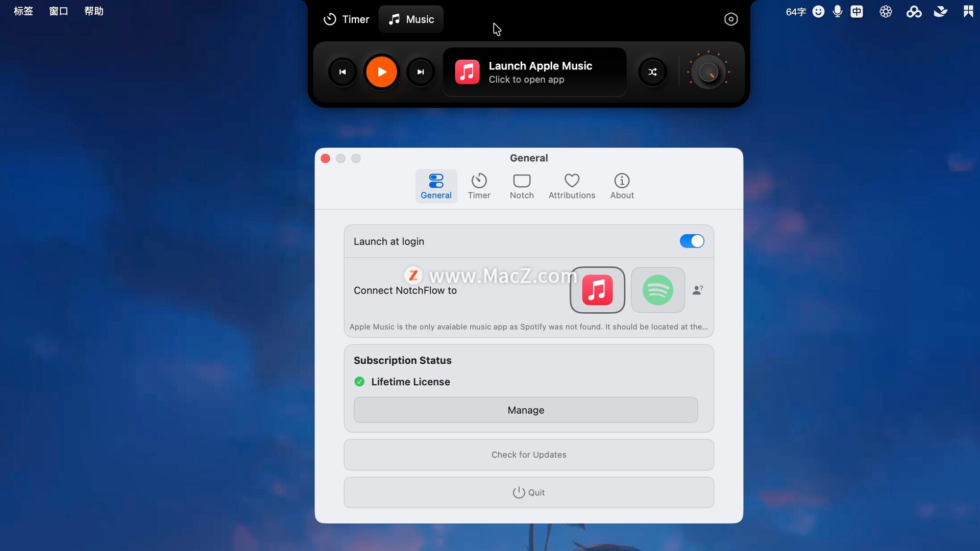Click the Manage subscription button
980x551 pixels.
click(x=526, y=410)
